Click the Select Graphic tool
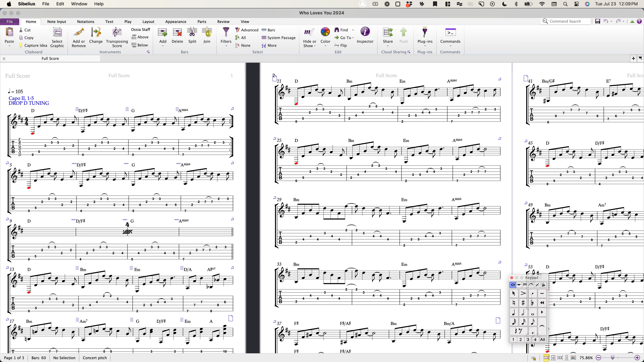 click(x=57, y=33)
